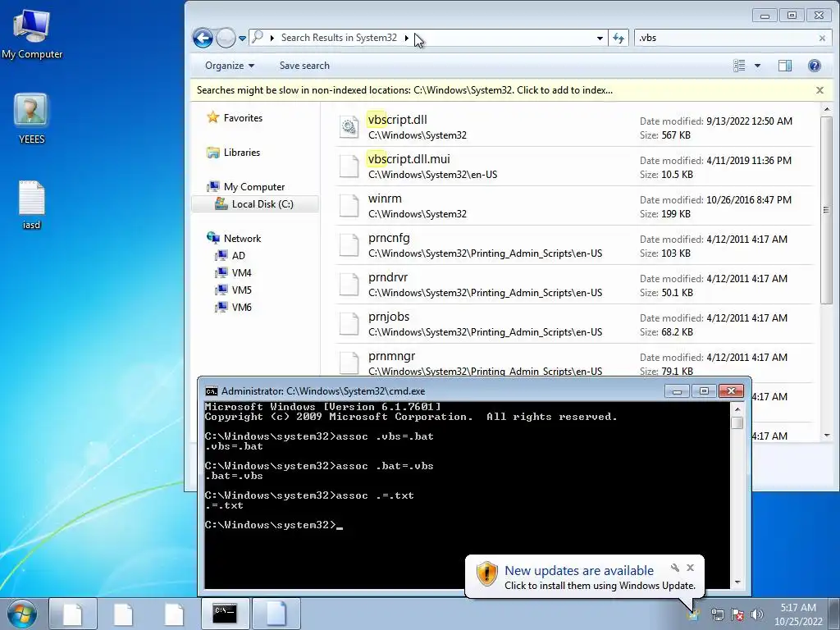Maximize the cmd.exe window
840x630 pixels.
coord(704,391)
